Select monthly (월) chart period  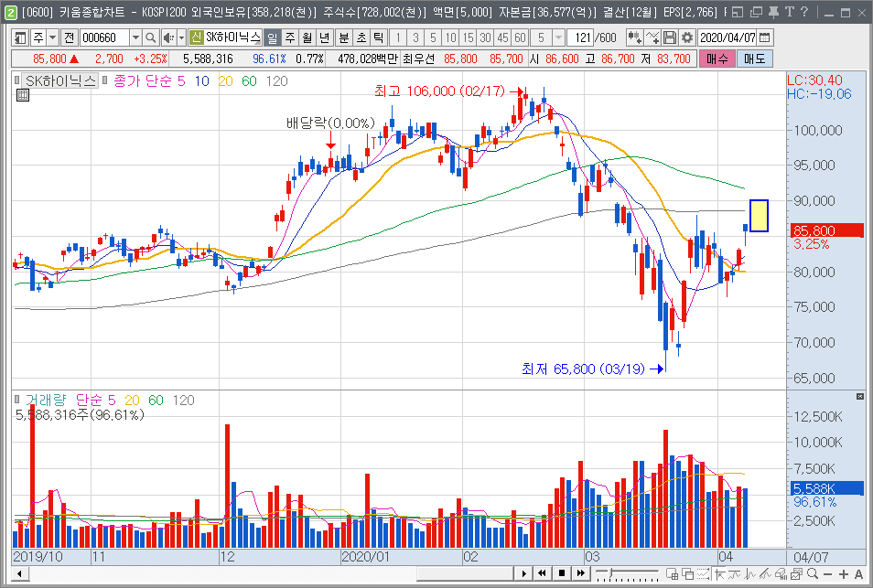(307, 37)
